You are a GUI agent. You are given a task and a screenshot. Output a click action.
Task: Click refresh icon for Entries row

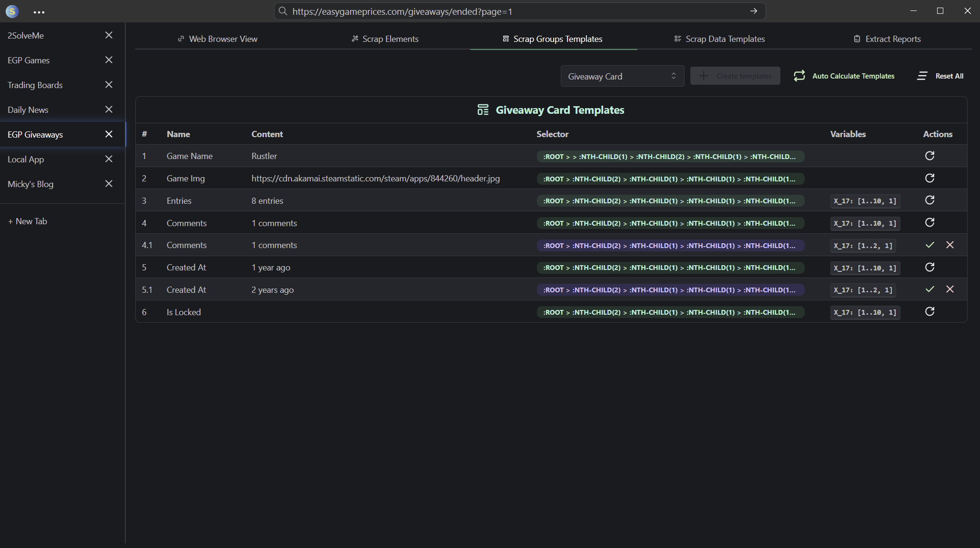(929, 200)
